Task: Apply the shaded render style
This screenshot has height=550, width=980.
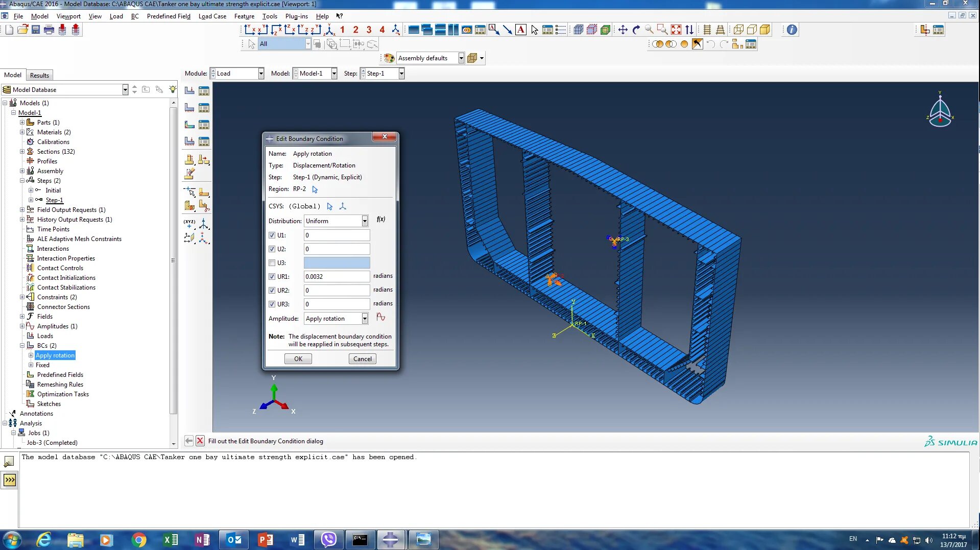Action: click(764, 30)
